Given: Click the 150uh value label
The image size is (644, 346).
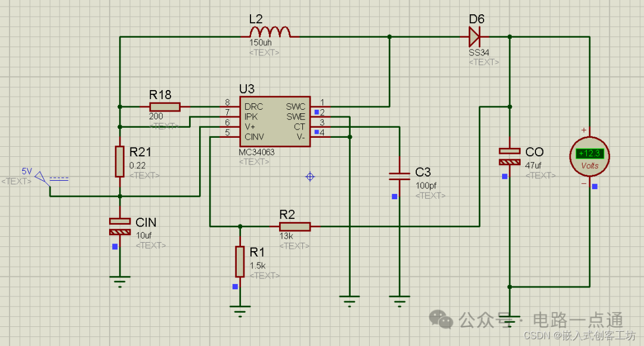Looking at the screenshot, I should pos(261,42).
